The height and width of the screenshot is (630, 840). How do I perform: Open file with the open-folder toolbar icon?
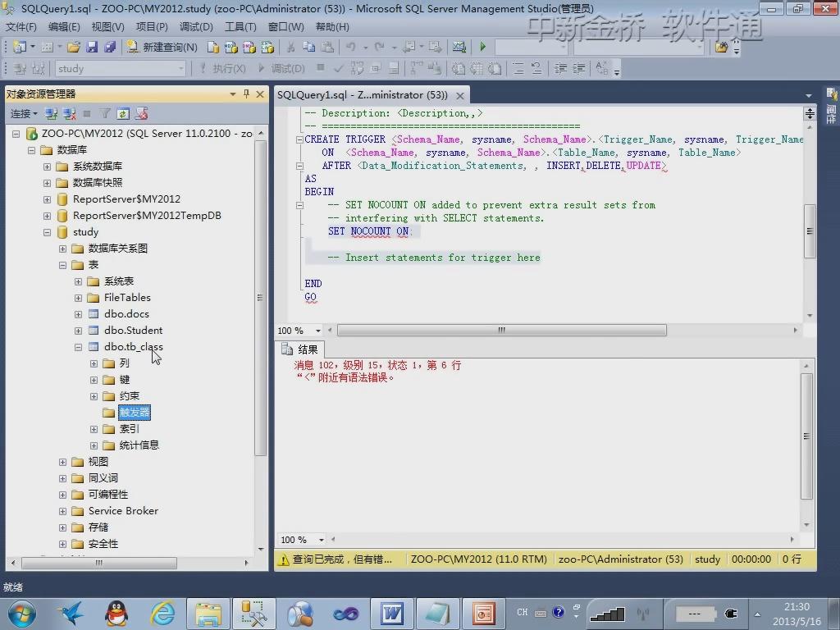74,47
